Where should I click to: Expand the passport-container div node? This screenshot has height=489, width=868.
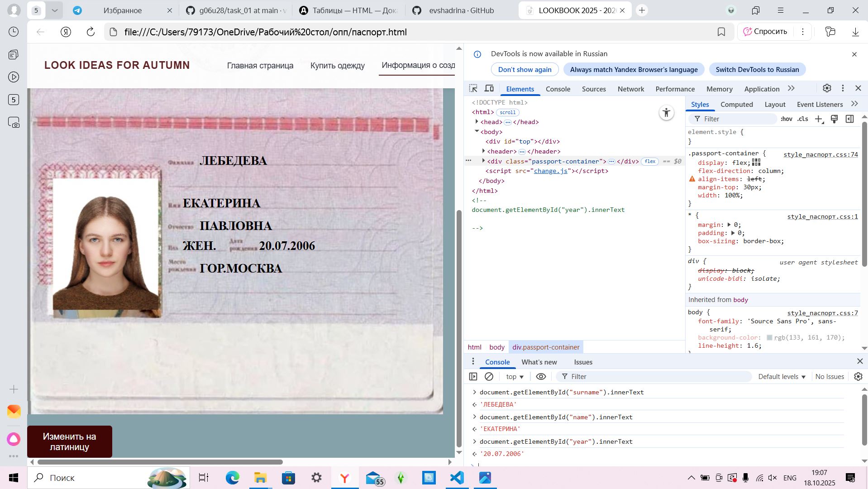pyautogui.click(x=484, y=161)
